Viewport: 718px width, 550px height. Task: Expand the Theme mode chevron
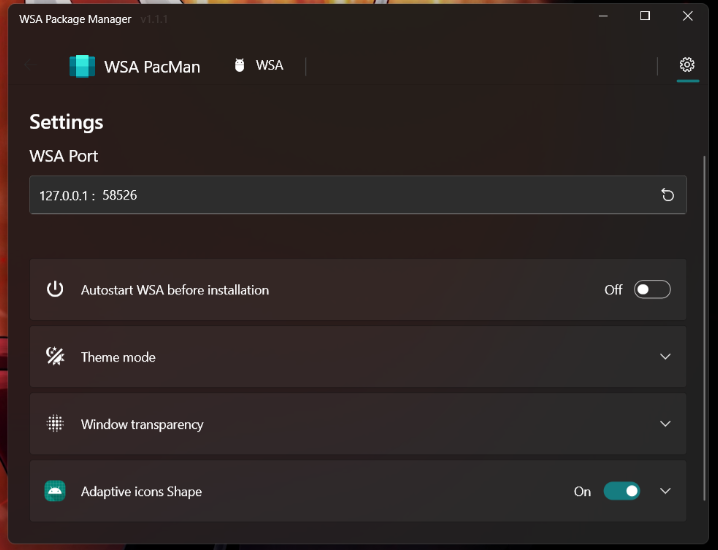coord(666,357)
